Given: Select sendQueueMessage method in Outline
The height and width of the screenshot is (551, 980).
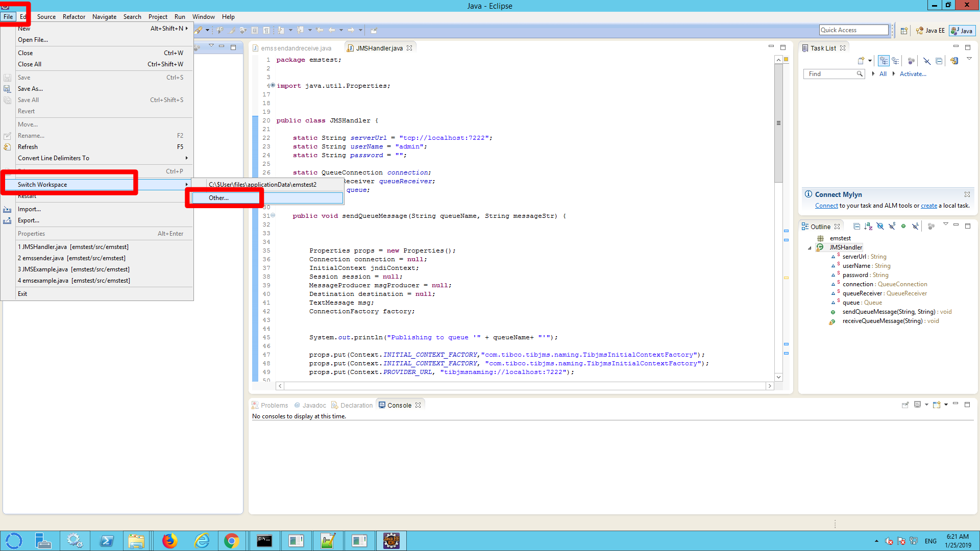Looking at the screenshot, I should click(897, 312).
